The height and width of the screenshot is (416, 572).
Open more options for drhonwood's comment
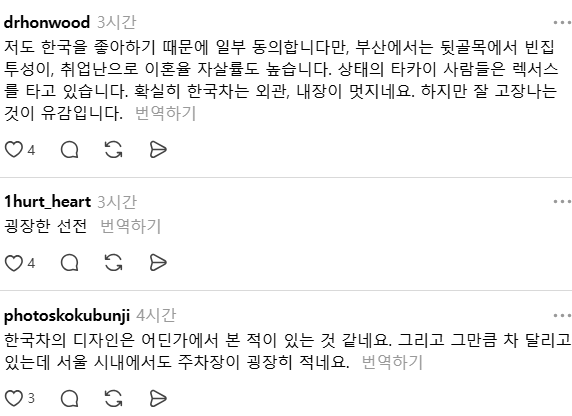(562, 23)
